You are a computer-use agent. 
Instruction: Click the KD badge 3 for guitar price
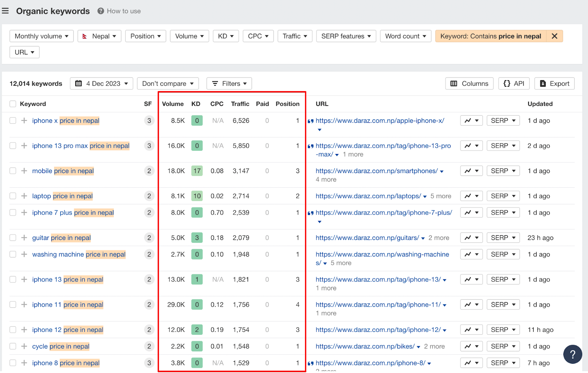[197, 238]
